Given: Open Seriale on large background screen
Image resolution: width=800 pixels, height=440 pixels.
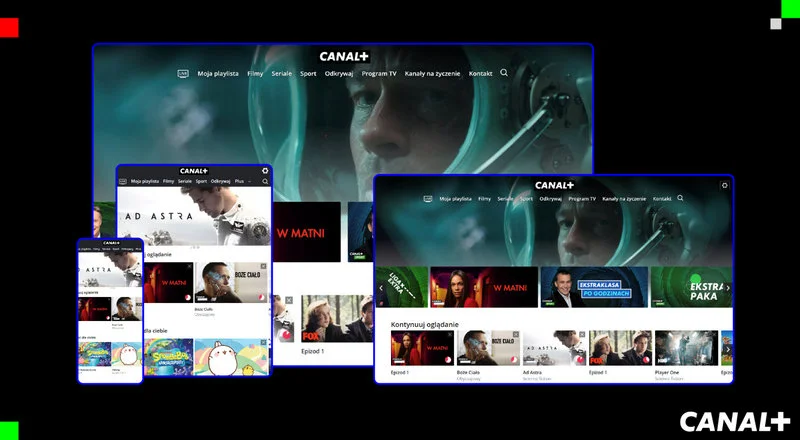Looking at the screenshot, I should 282,74.
